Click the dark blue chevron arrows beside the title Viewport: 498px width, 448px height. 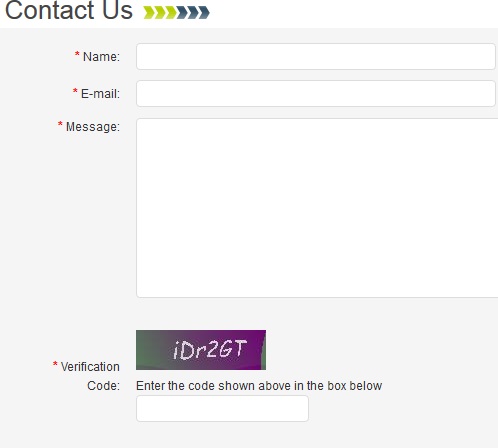pos(193,12)
